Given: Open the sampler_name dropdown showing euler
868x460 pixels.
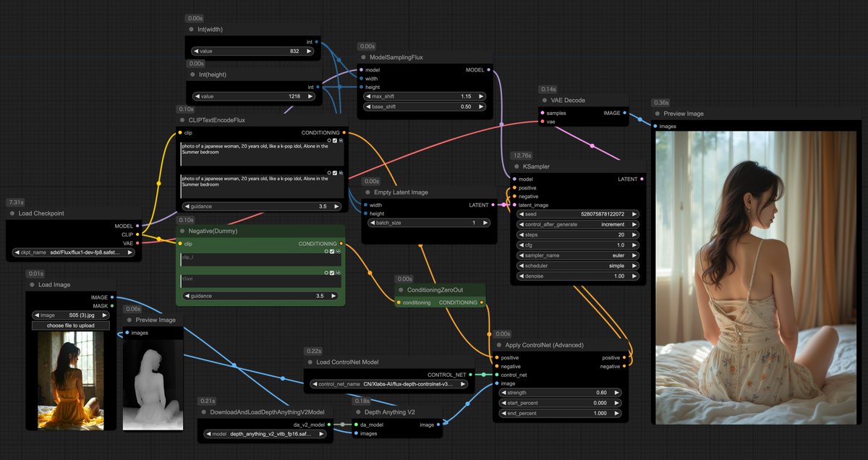Looking at the screenshot, I should point(578,255).
